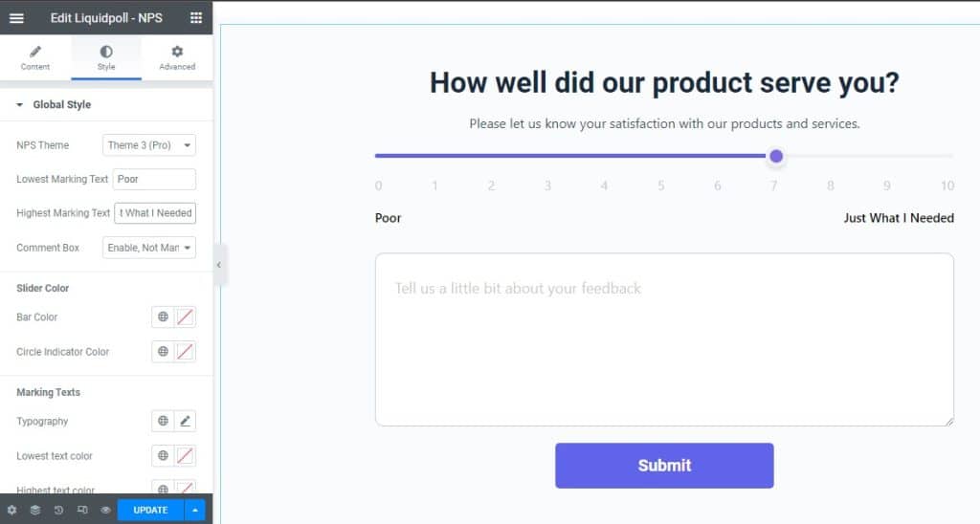980x524 pixels.
Task: Open the Comment Box dropdown
Action: tap(148, 248)
